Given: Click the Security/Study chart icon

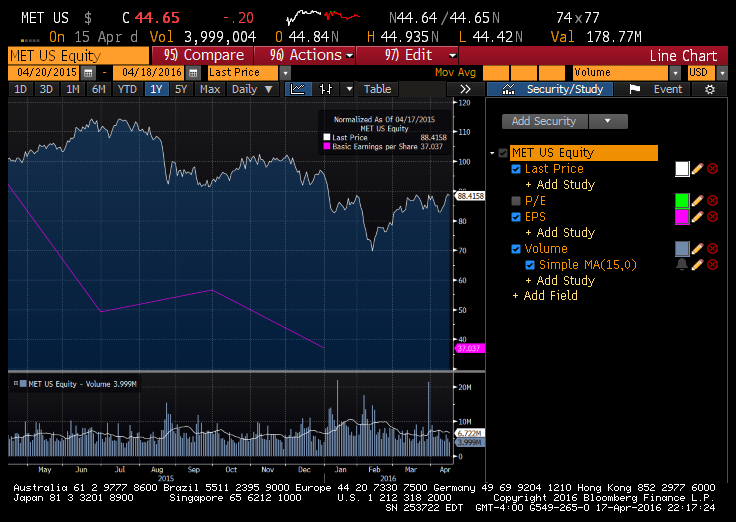Looking at the screenshot, I should (508, 89).
